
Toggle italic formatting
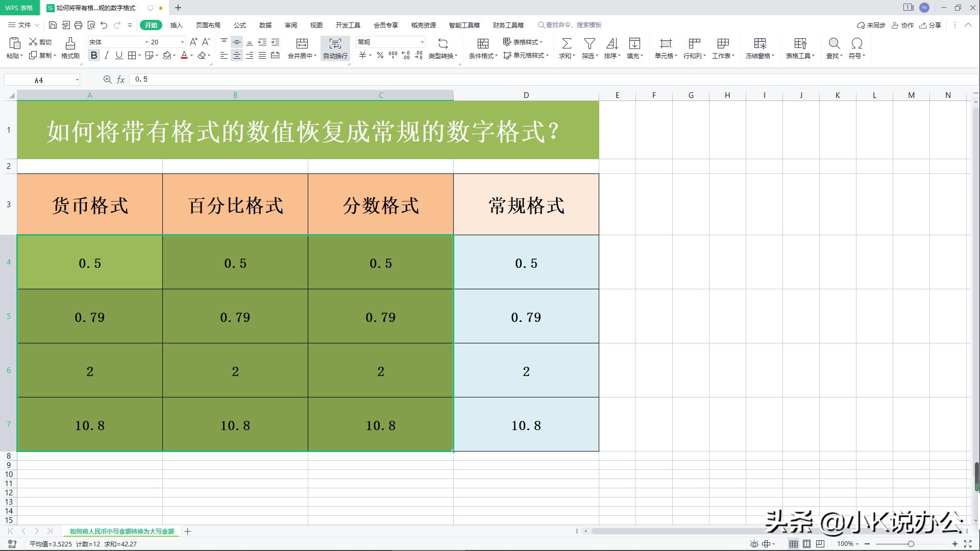click(x=106, y=56)
